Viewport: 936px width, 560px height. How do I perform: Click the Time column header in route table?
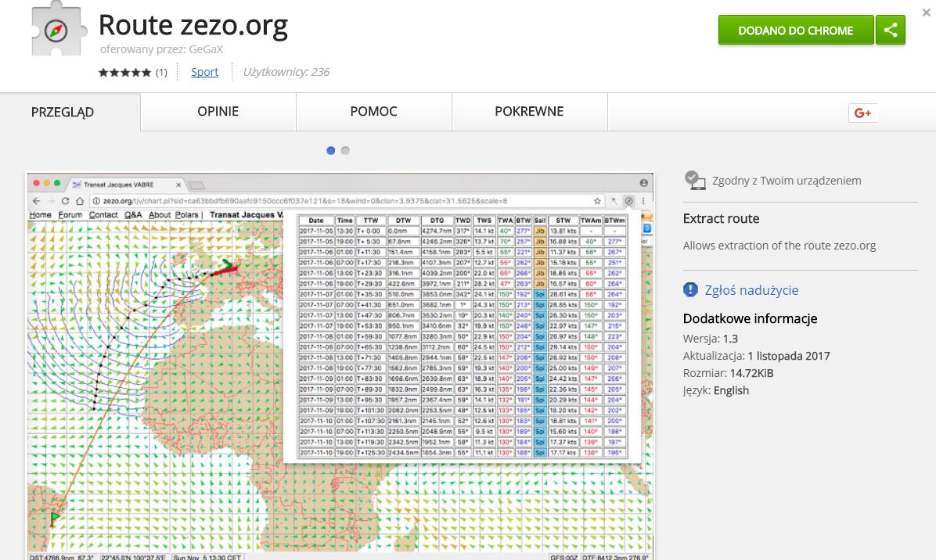click(x=345, y=221)
